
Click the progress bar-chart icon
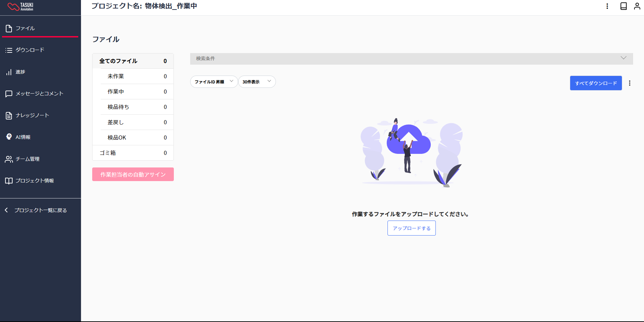point(9,72)
